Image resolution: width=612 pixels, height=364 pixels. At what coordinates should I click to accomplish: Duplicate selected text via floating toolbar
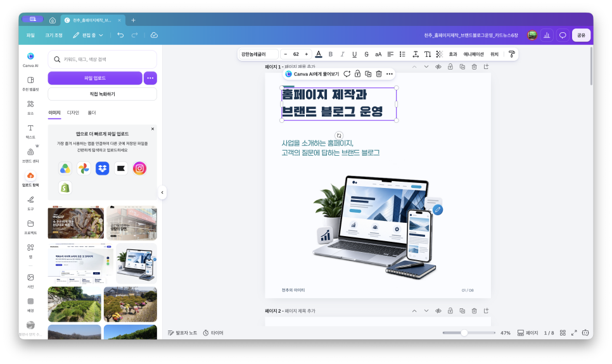click(x=368, y=73)
